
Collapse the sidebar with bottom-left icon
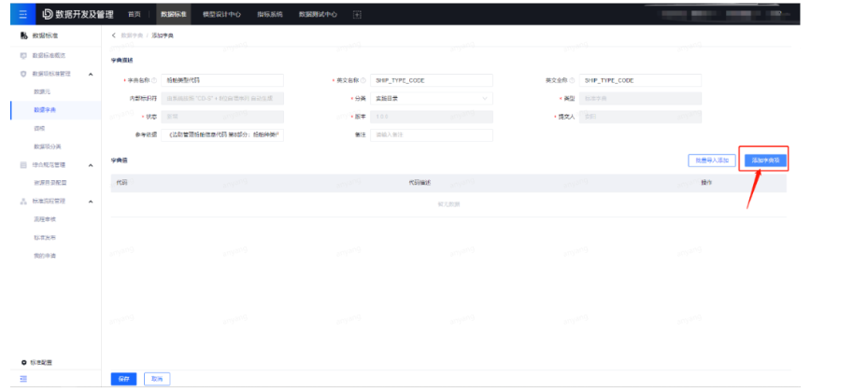[23, 379]
